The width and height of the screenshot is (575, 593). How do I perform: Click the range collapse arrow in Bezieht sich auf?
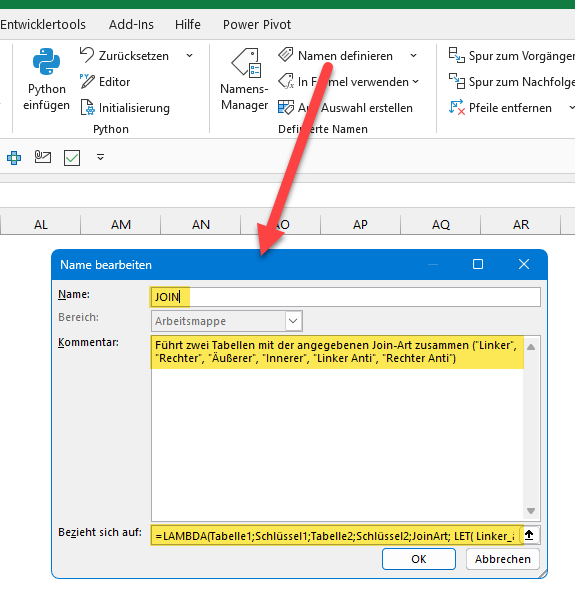pos(529,535)
